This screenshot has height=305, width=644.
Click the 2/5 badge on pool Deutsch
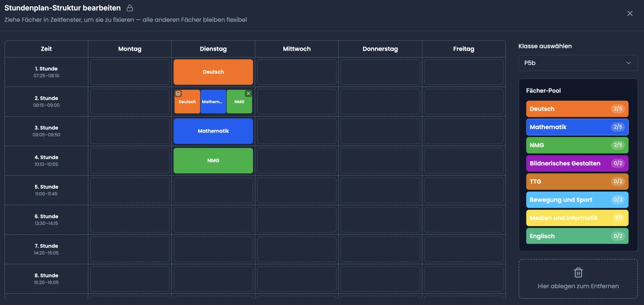618,109
